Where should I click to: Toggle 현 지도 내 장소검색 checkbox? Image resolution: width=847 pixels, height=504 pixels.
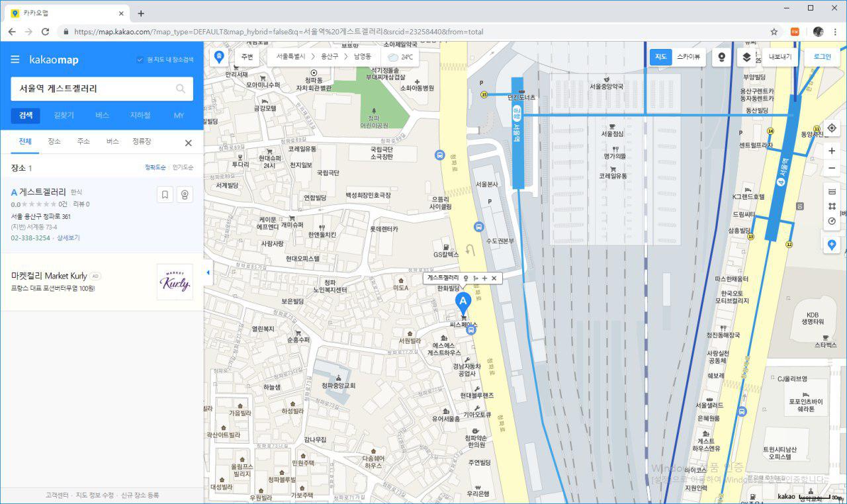pyautogui.click(x=140, y=60)
